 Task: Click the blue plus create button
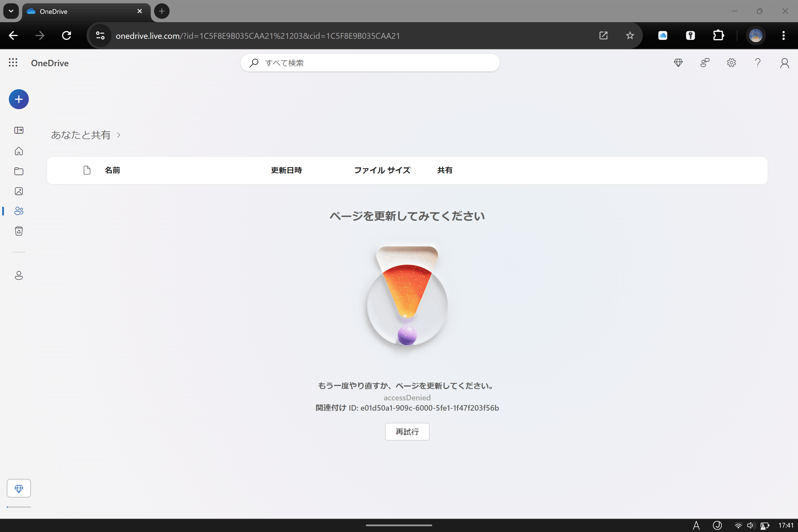(19, 99)
